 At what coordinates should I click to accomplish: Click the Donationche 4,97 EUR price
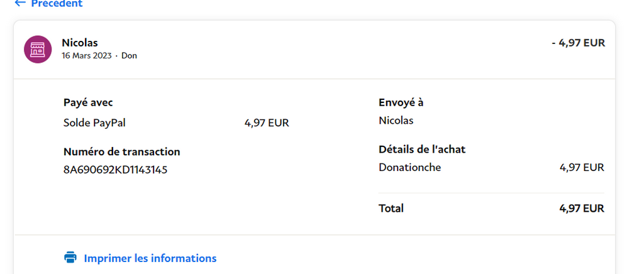click(582, 167)
